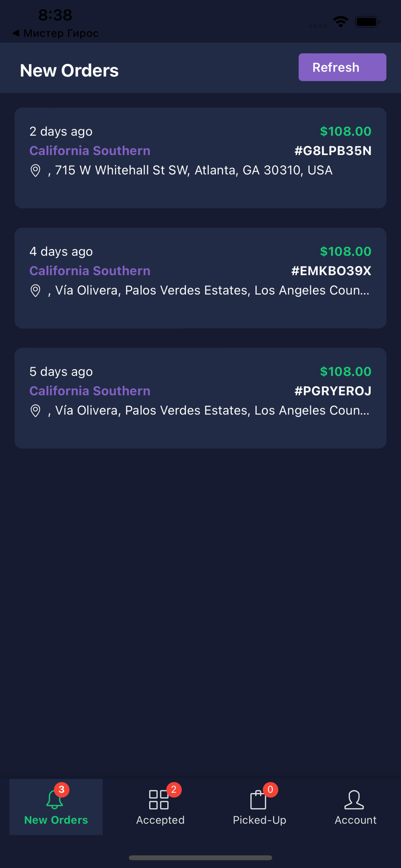Tap the Wi-Fi status icon
Viewport: 401px width, 868px height.
[341, 21]
